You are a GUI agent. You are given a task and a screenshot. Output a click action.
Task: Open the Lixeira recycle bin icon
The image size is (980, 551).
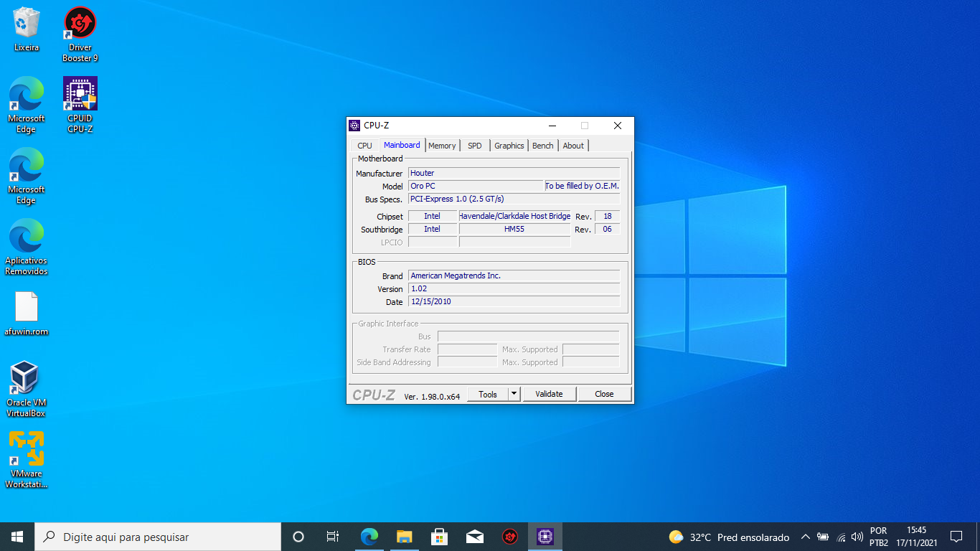[x=27, y=29]
